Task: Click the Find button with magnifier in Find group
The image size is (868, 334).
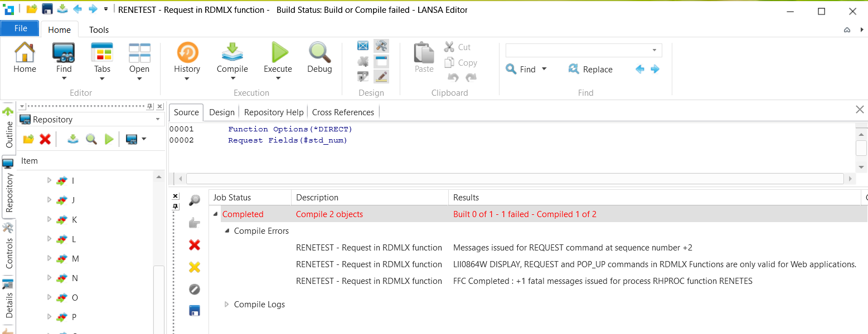Action: (521, 69)
